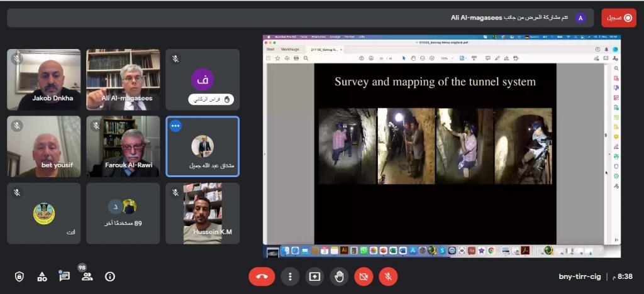Raise hand using the hand icon

pos(338,276)
